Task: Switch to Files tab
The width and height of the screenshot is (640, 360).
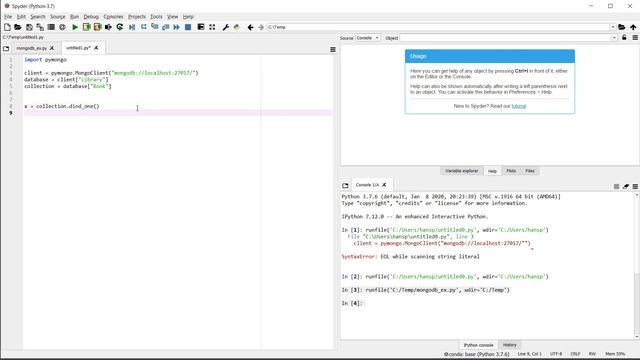Action: pyautogui.click(x=530, y=171)
